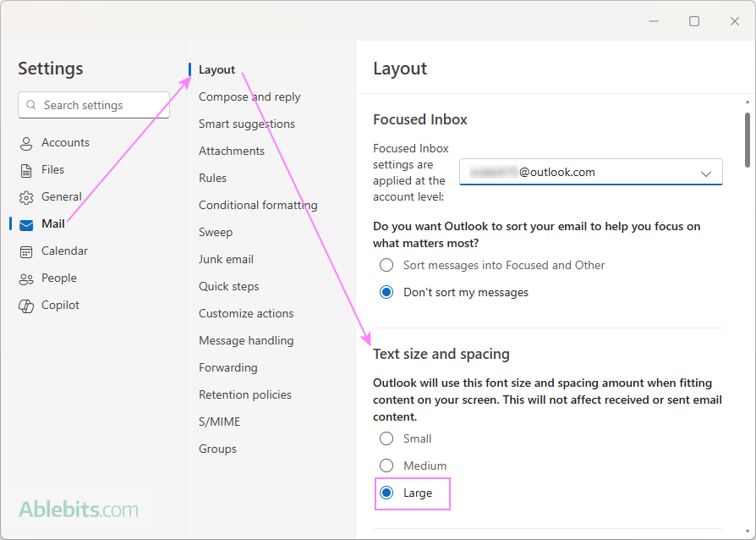Open Rules settings
The image size is (756, 540).
[x=212, y=178]
